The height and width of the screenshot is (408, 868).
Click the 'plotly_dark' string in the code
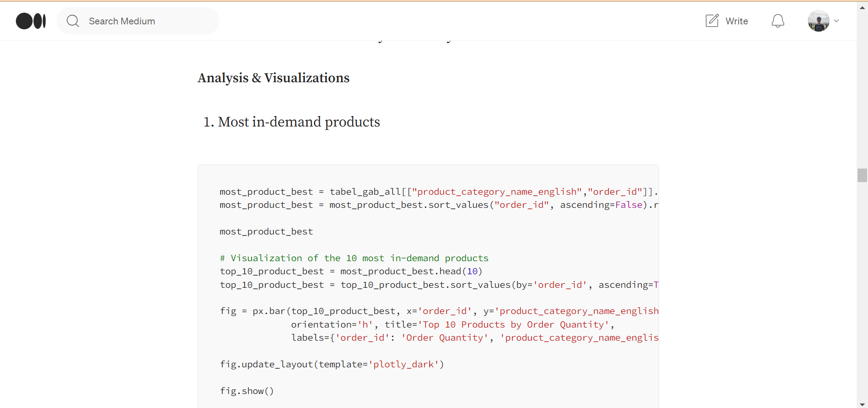(406, 364)
